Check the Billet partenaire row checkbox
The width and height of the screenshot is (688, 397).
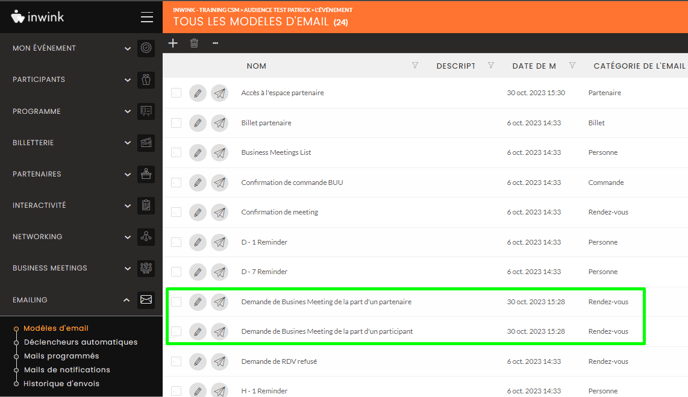tap(176, 123)
